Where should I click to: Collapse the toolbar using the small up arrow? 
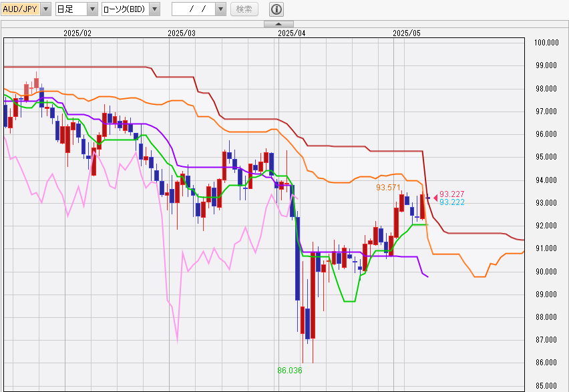click(279, 24)
